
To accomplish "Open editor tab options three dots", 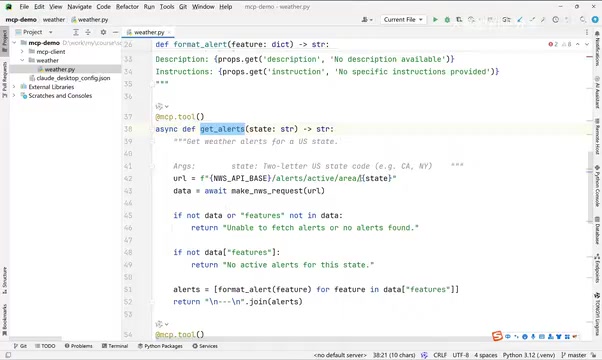I will [x=587, y=32].
